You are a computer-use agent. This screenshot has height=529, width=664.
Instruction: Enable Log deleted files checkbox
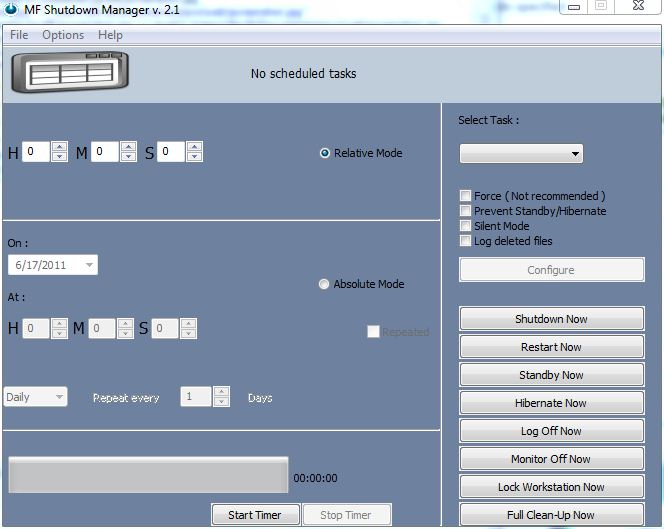(x=466, y=241)
